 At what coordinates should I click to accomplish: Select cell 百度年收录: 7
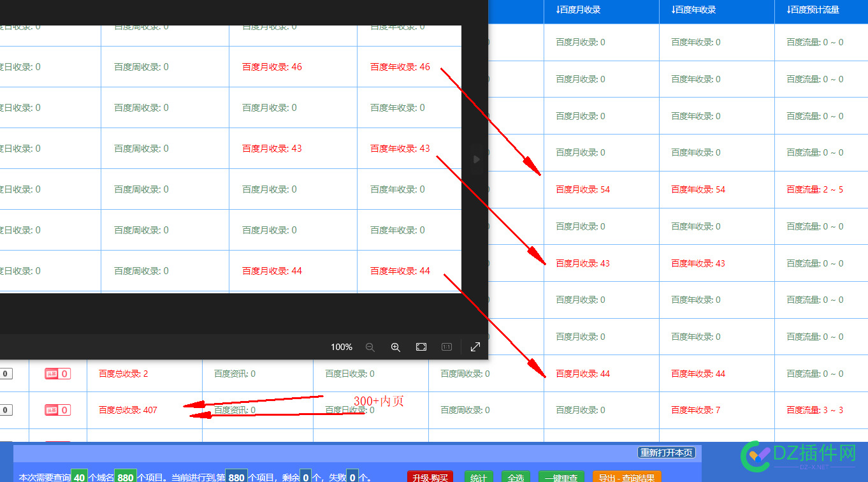[x=695, y=410]
